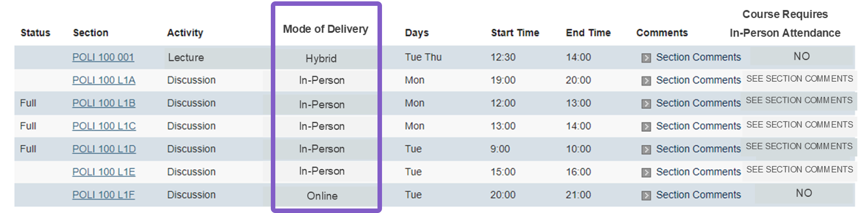Expand Section Comments arrow for L1D row
This screenshot has width=868, height=213.
646,149
